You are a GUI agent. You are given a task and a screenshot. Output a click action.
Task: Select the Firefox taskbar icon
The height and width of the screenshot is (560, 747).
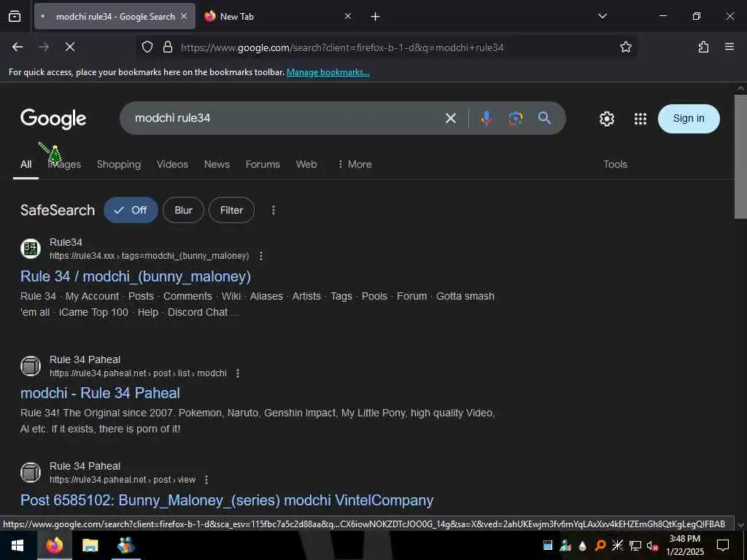tap(54, 545)
